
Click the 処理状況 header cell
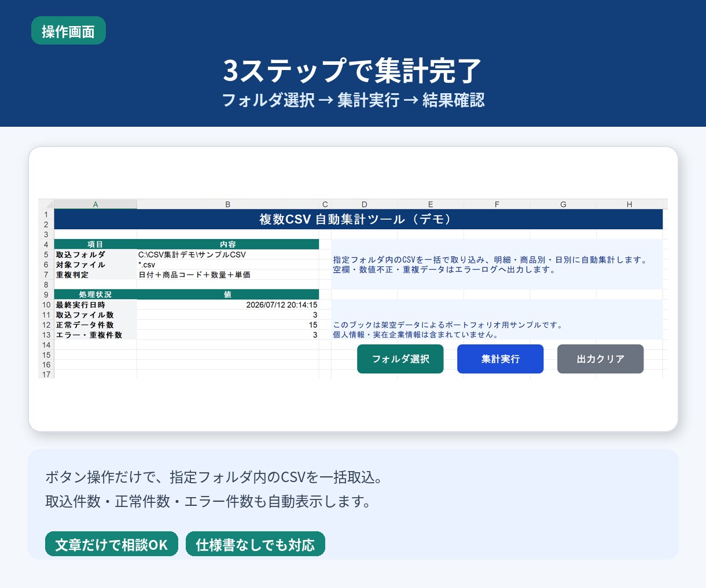click(x=95, y=295)
